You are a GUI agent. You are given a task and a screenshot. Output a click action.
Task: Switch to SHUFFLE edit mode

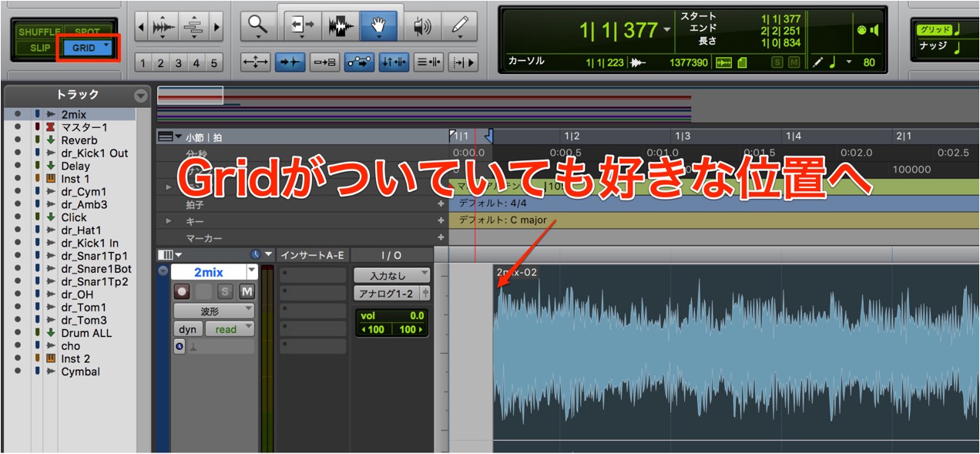39,32
